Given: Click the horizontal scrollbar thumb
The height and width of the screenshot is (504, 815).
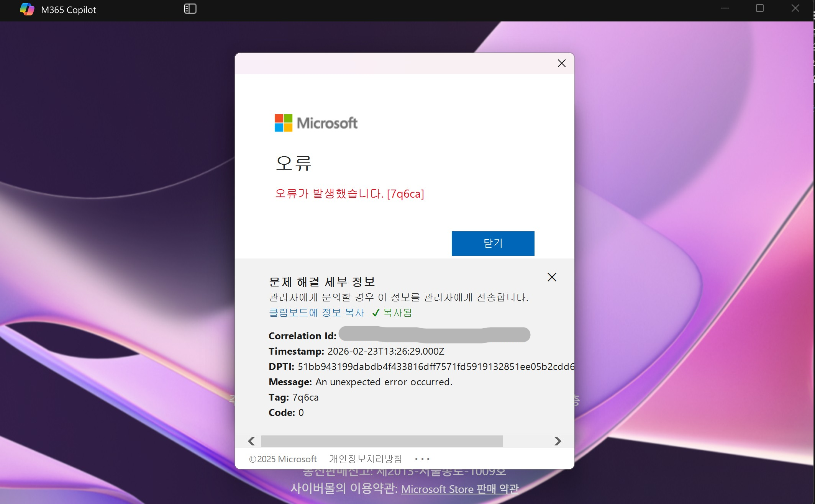Looking at the screenshot, I should [381, 441].
